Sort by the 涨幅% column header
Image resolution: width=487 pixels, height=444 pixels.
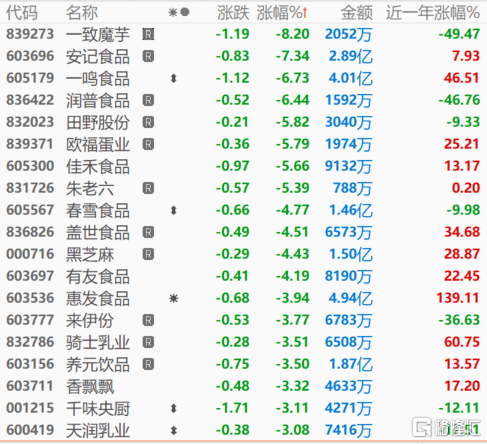tap(282, 13)
